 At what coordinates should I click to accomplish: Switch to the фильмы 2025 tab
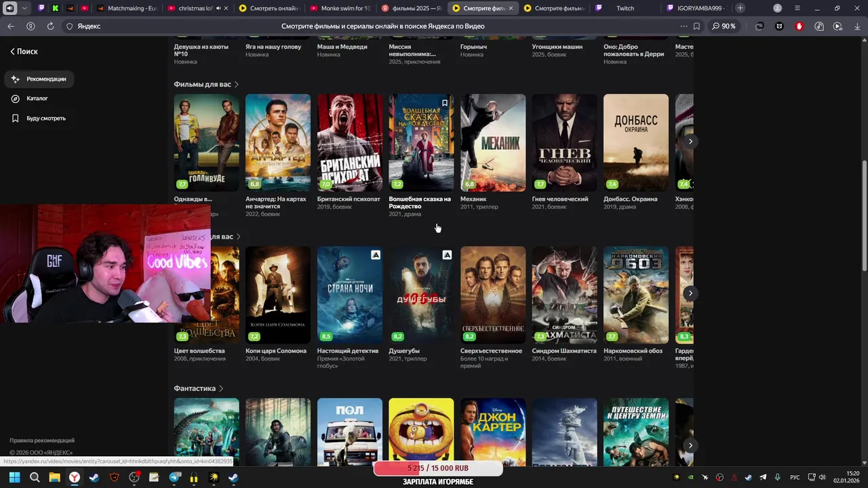[x=410, y=8]
